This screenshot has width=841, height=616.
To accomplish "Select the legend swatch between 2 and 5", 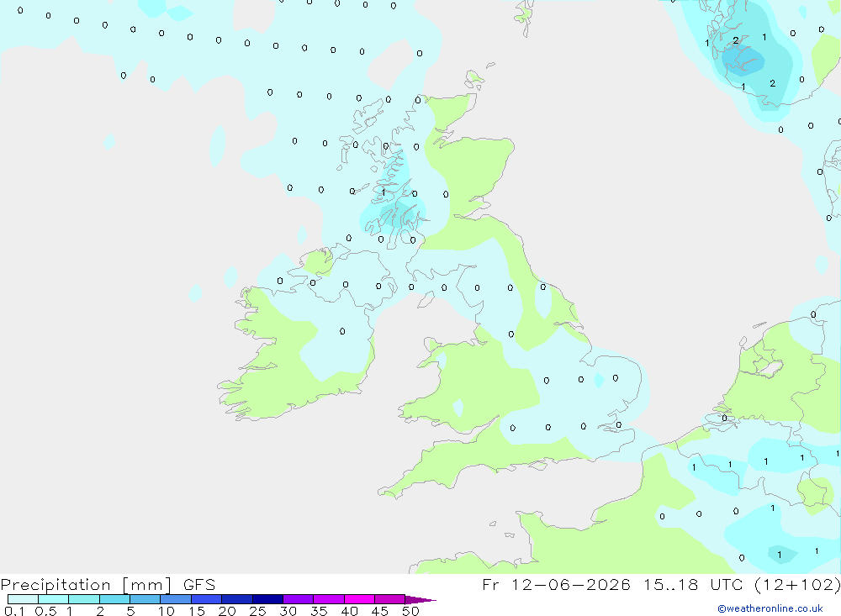I will (x=114, y=599).
